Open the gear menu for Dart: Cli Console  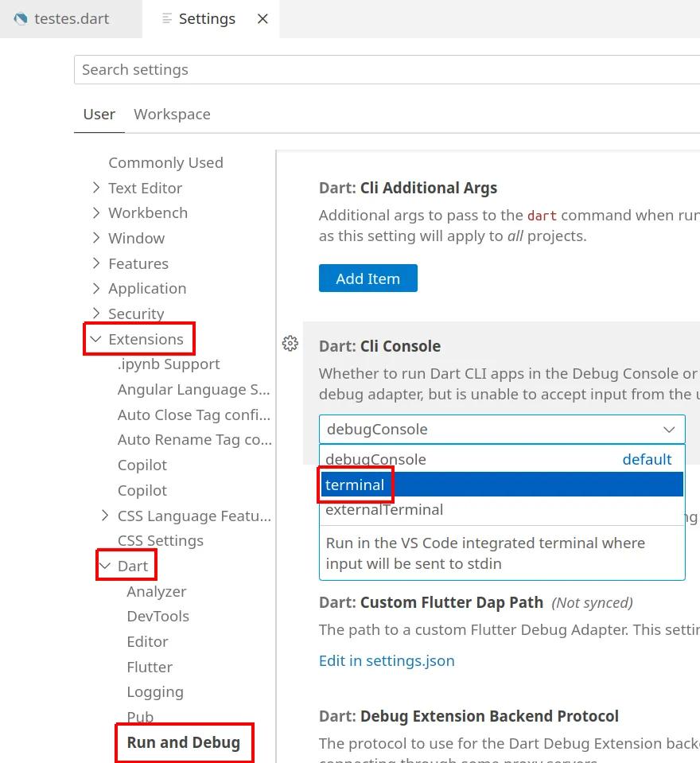point(290,344)
